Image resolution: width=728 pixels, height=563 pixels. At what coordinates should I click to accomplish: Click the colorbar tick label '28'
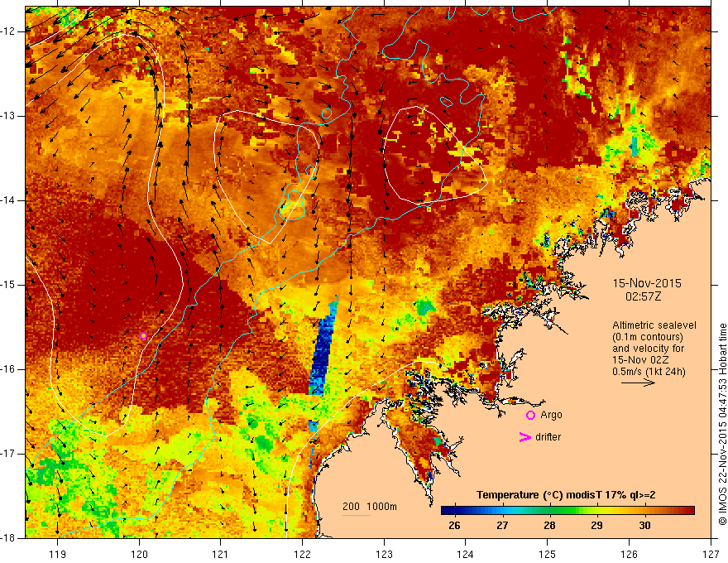tap(549, 526)
